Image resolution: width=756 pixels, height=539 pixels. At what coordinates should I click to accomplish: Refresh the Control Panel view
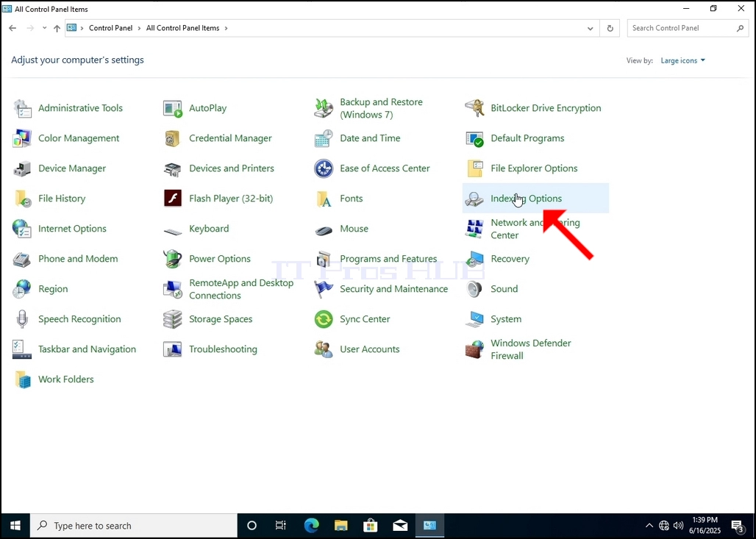coord(610,29)
